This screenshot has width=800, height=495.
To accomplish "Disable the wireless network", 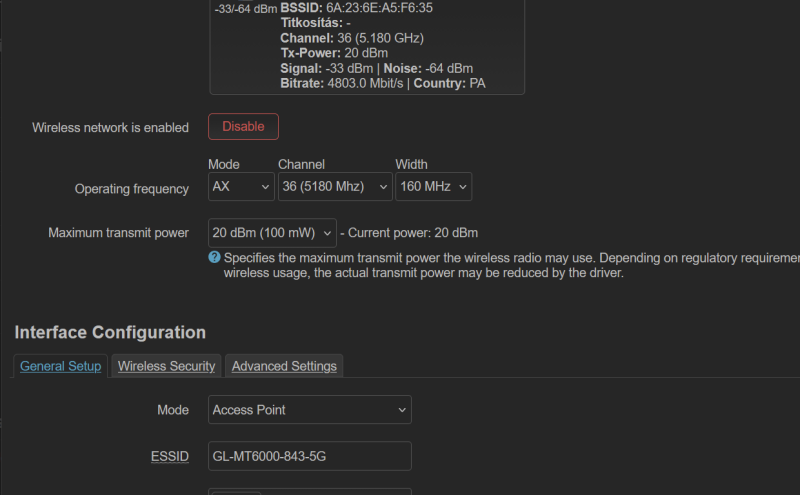I will tap(243, 127).
